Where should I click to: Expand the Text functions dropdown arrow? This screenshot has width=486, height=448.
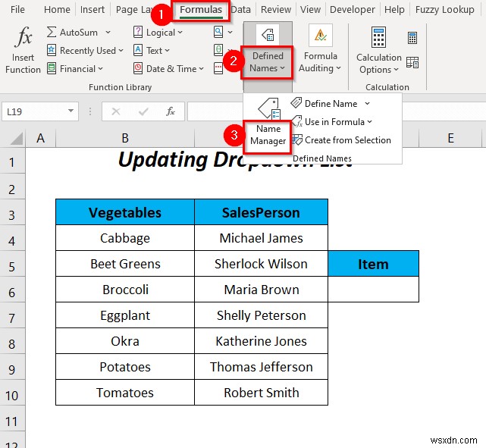click(x=167, y=50)
